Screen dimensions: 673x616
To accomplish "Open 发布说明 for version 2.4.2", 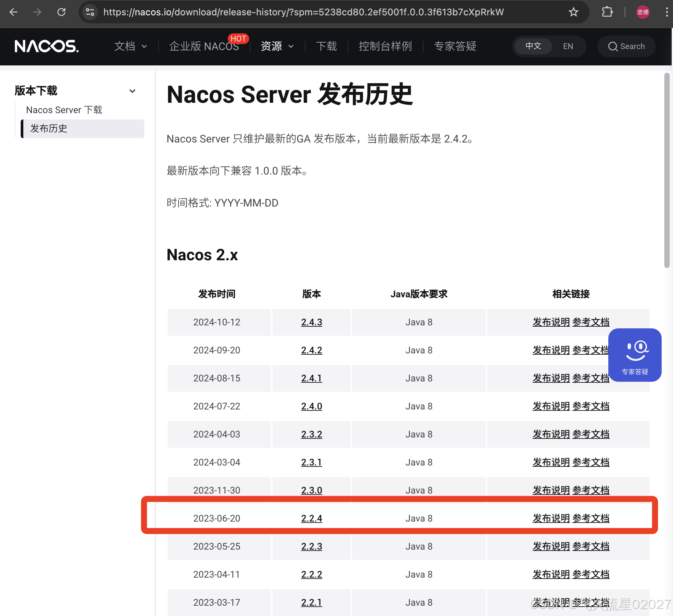I will click(551, 350).
